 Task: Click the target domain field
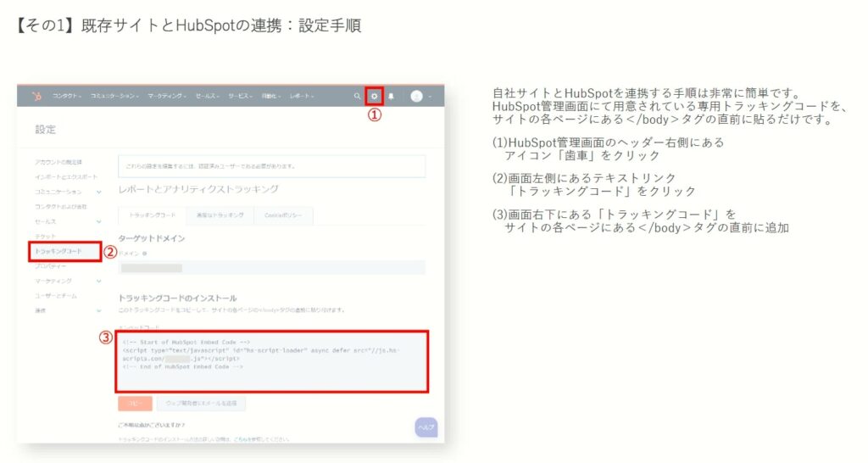coord(272,268)
